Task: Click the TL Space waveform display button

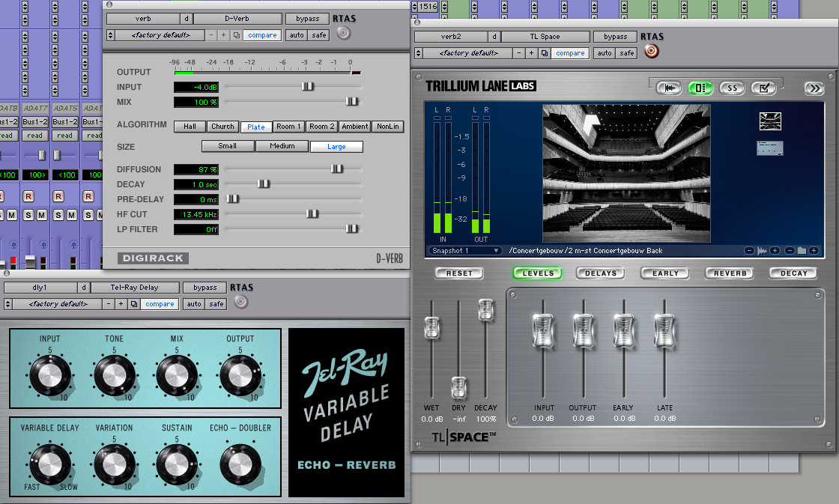Action: 669,88
